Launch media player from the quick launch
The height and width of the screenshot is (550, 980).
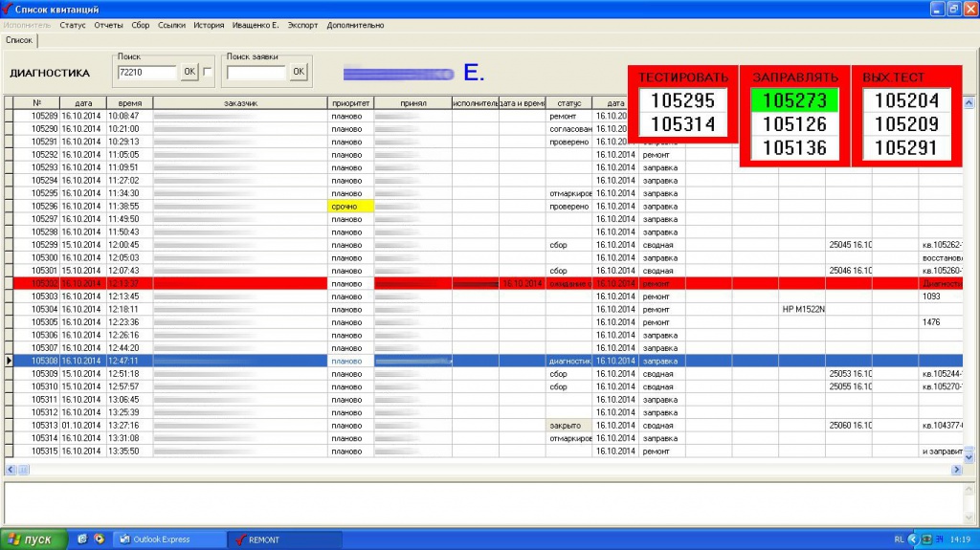coord(99,539)
